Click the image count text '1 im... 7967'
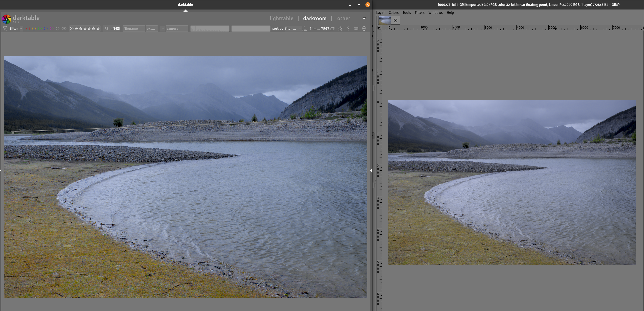Viewport: 644px width, 311px height. pyautogui.click(x=319, y=29)
